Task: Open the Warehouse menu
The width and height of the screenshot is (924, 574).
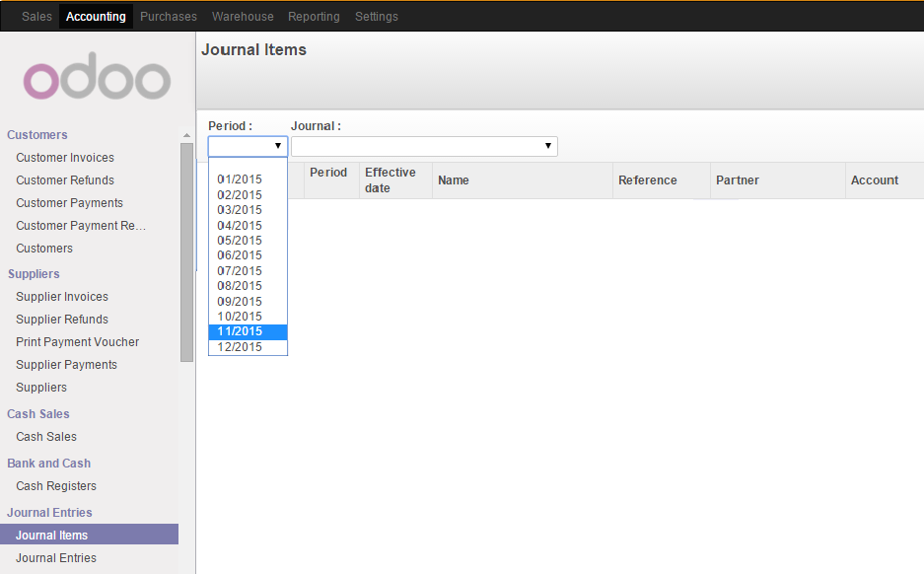Action: pos(242,16)
